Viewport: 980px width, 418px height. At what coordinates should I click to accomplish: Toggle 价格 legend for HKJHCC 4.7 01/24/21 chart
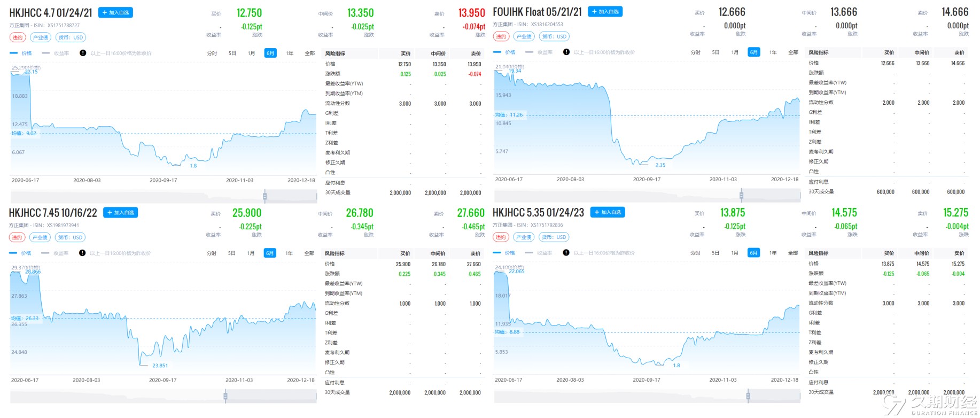[x=21, y=53]
